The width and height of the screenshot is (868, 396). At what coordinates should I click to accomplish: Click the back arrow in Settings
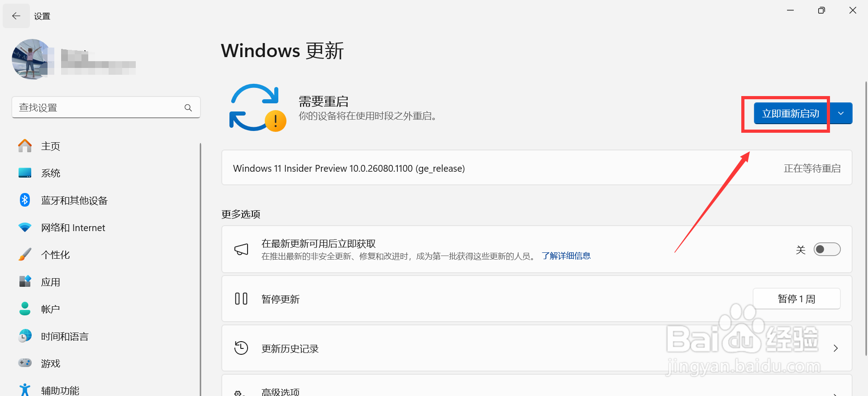tap(16, 16)
